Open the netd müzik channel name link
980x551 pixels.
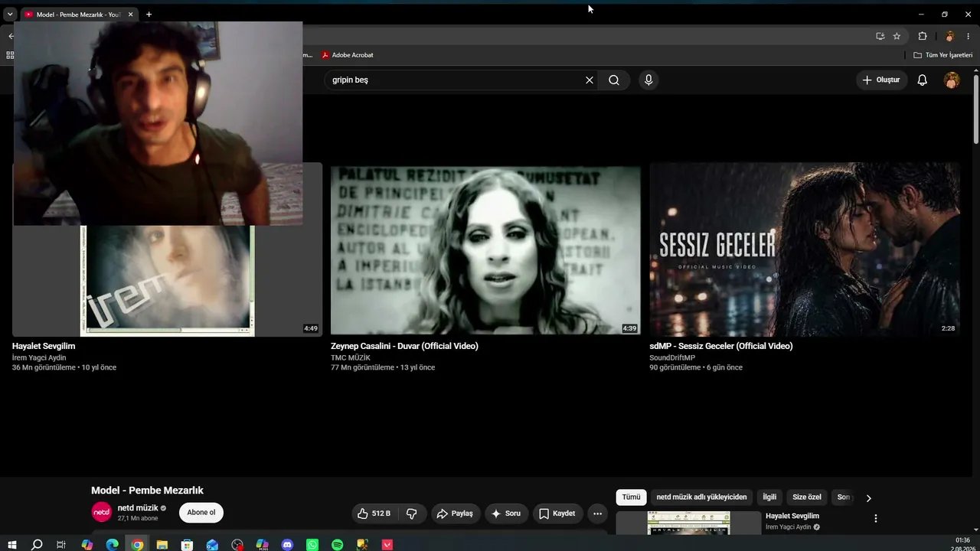(138, 508)
